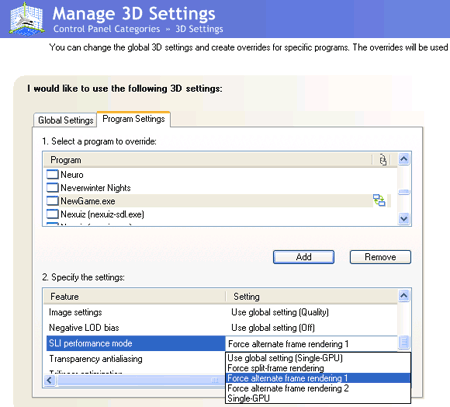Click the column header icon beside Program
Screen dimensions: 450x407
click(383, 160)
